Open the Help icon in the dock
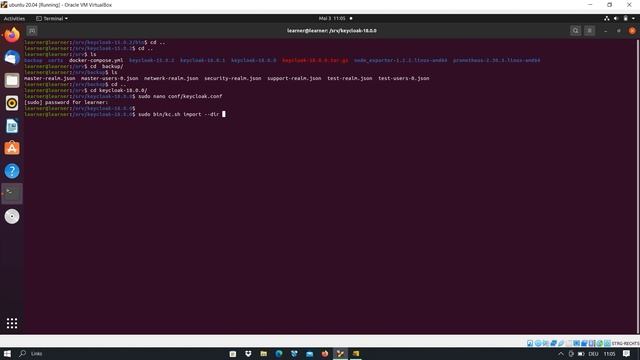Image resolution: width=640 pixels, height=360 pixels. (12, 171)
